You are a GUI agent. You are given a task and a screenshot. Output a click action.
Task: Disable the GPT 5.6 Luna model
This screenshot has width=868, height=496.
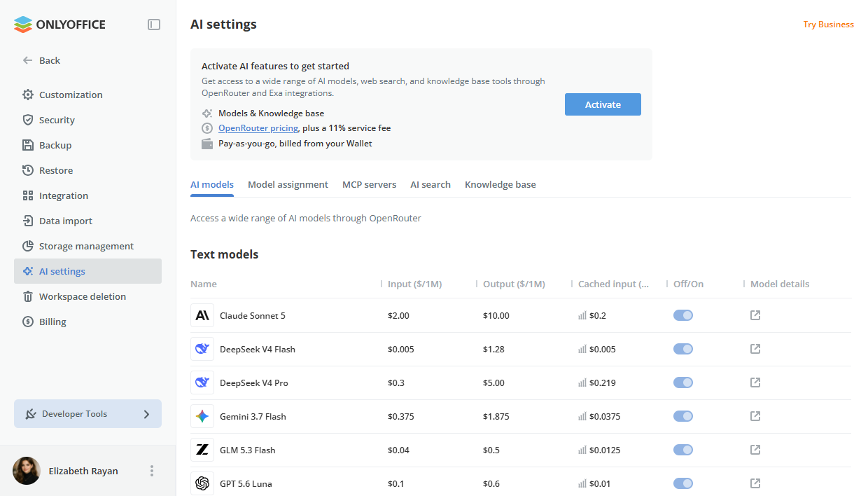tap(683, 483)
